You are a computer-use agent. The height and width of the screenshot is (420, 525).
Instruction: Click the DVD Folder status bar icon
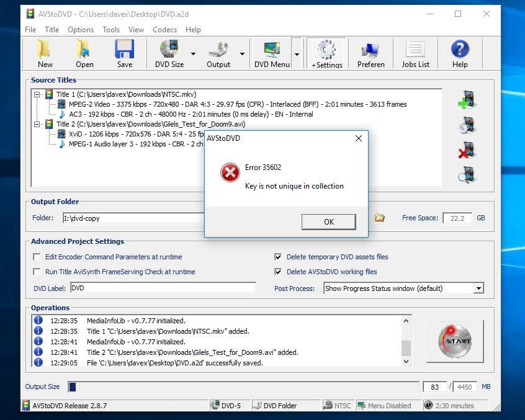point(257,405)
